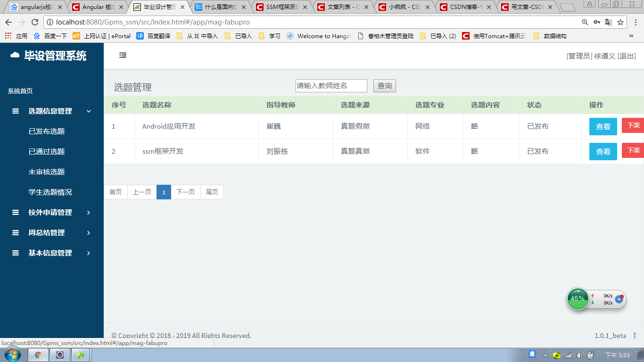The height and width of the screenshot is (362, 644).
Task: Open a new browser tab
Action: [567, 8]
